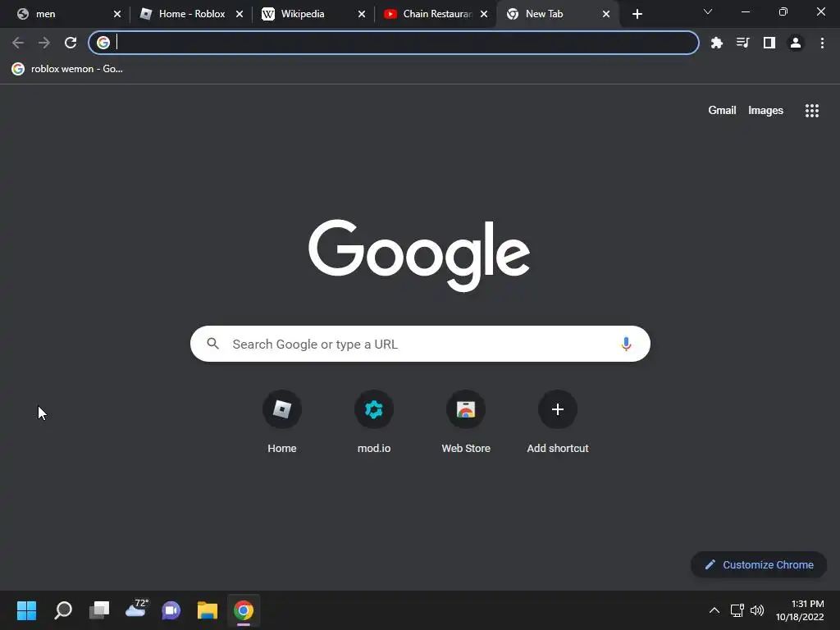The height and width of the screenshot is (630, 840).
Task: Click Add shortcut plus tile
Action: [558, 423]
